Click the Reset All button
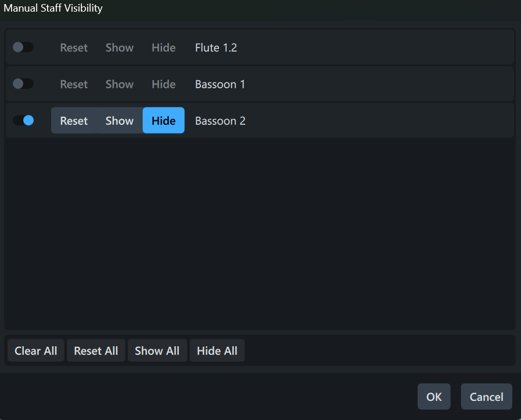Image resolution: width=521 pixels, height=420 pixels. coord(96,351)
